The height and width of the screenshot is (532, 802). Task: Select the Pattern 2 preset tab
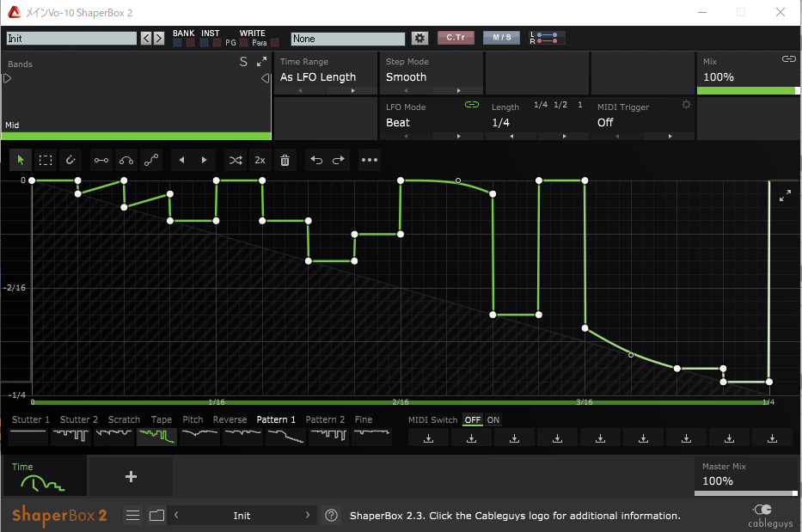pyautogui.click(x=325, y=419)
